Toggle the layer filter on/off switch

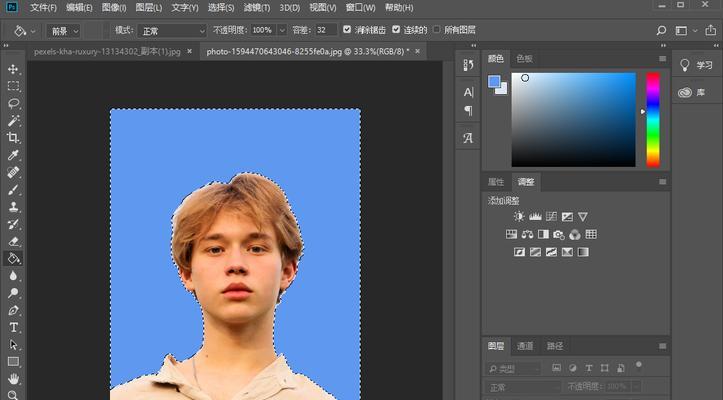tap(639, 366)
